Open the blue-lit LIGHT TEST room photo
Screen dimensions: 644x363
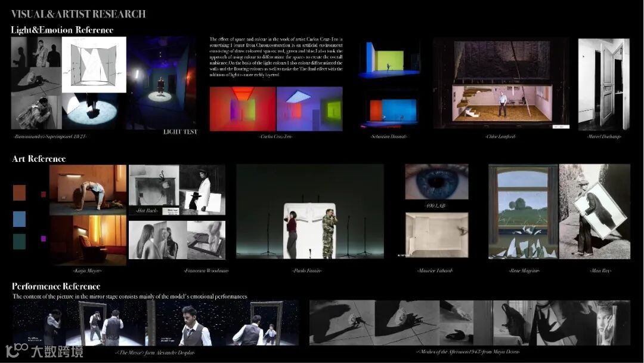coord(163,84)
